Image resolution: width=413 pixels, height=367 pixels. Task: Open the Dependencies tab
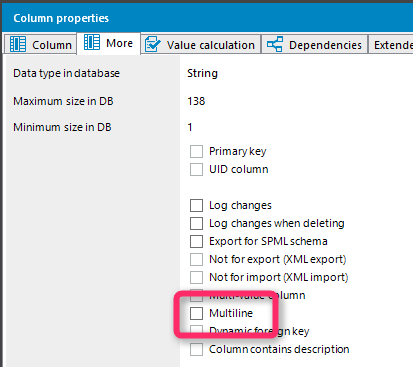coord(315,44)
